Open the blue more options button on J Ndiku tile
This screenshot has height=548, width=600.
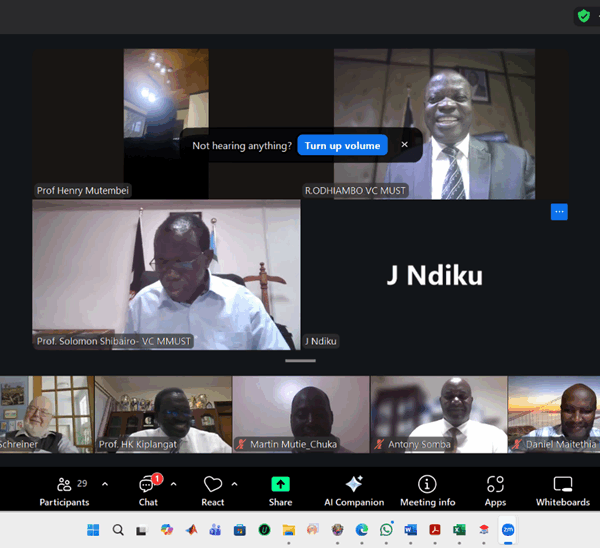[559, 212]
